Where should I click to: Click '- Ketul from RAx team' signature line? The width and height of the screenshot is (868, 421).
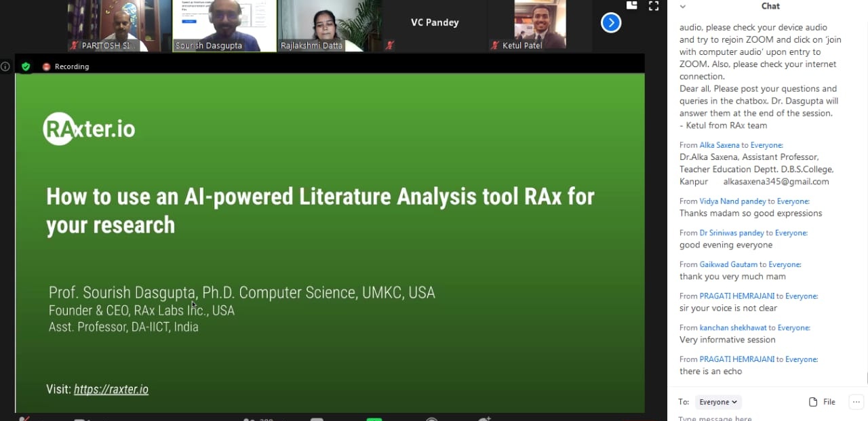point(724,125)
